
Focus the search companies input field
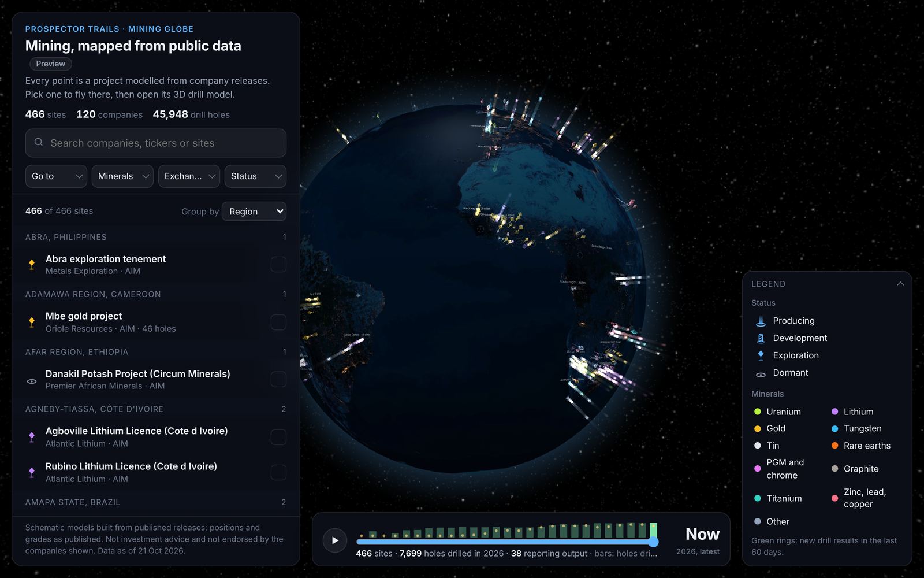click(156, 143)
